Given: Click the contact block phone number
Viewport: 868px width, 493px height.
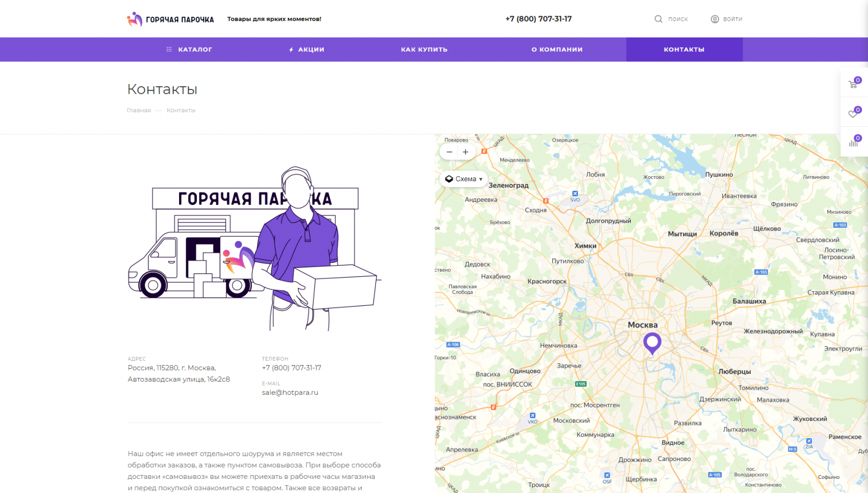Looking at the screenshot, I should tap(292, 368).
